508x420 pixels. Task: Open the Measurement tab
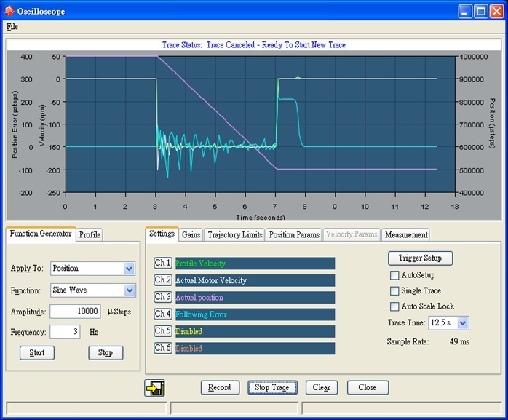click(406, 234)
